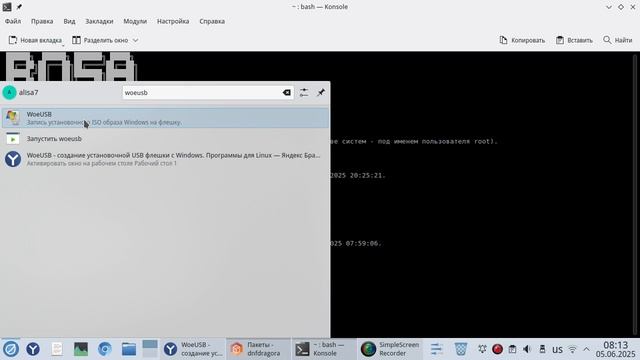
Task: Expand the Разделить окно dropdown arrow
Action: (x=136, y=40)
